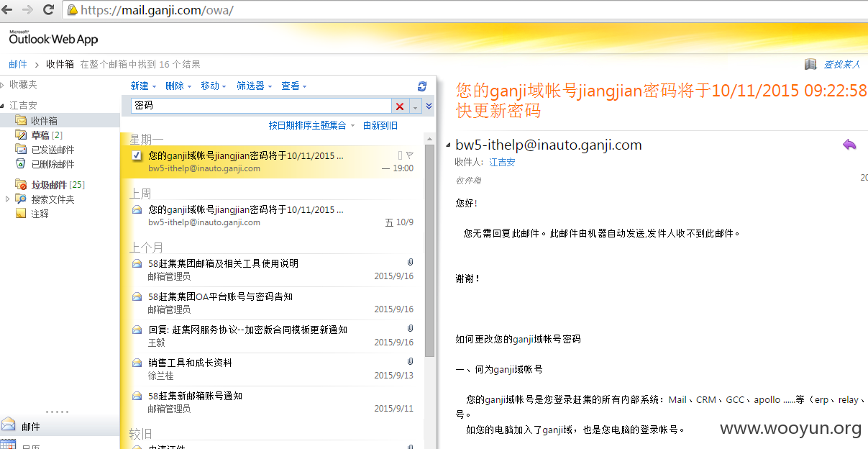The image size is (868, 449).
Task: Click the browser forward arrow
Action: tap(28, 10)
